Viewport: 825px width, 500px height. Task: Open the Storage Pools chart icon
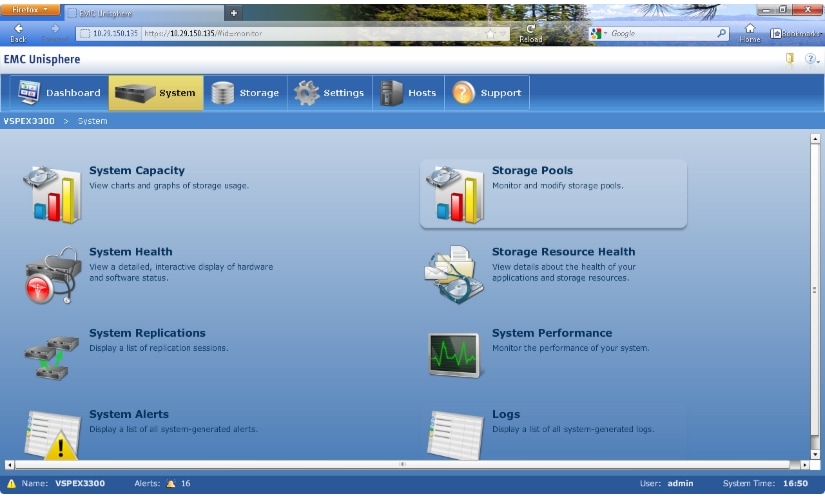(456, 194)
